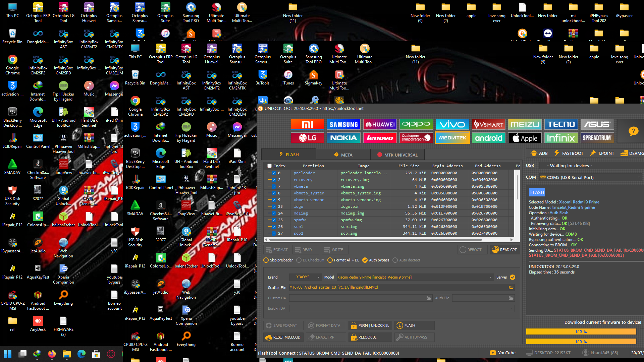This screenshot has height=362, width=644.
Task: Select the Nokia brand icon
Action: [x=343, y=138]
